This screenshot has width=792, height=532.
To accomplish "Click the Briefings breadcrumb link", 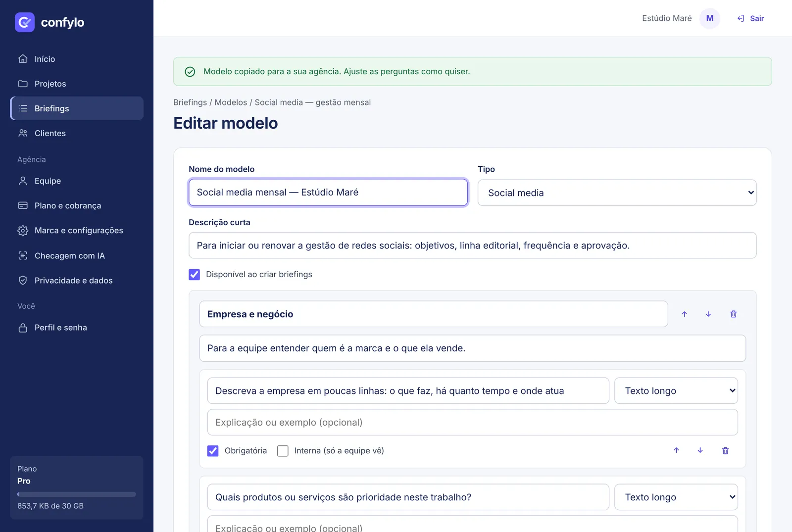I will 190,102.
